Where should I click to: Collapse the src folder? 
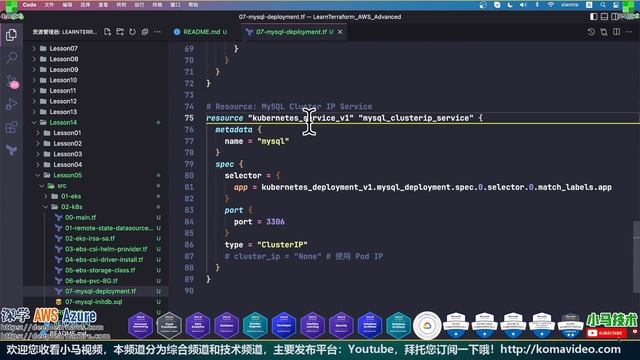pyautogui.click(x=62, y=186)
